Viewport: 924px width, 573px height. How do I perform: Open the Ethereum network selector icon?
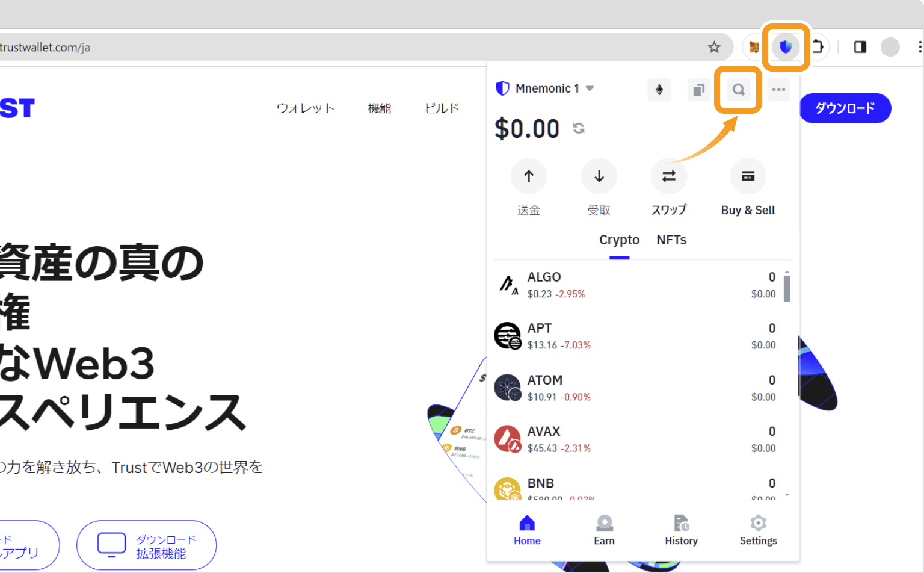pyautogui.click(x=659, y=90)
